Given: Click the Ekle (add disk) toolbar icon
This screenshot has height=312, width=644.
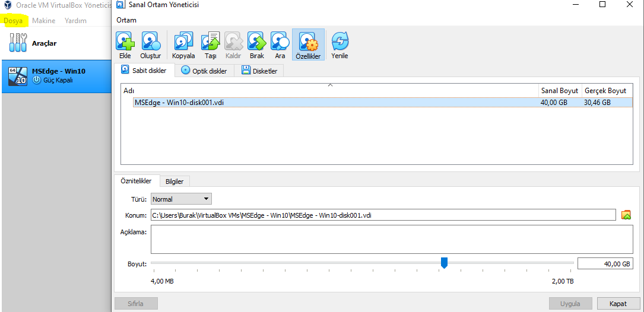Looking at the screenshot, I should click(125, 42).
